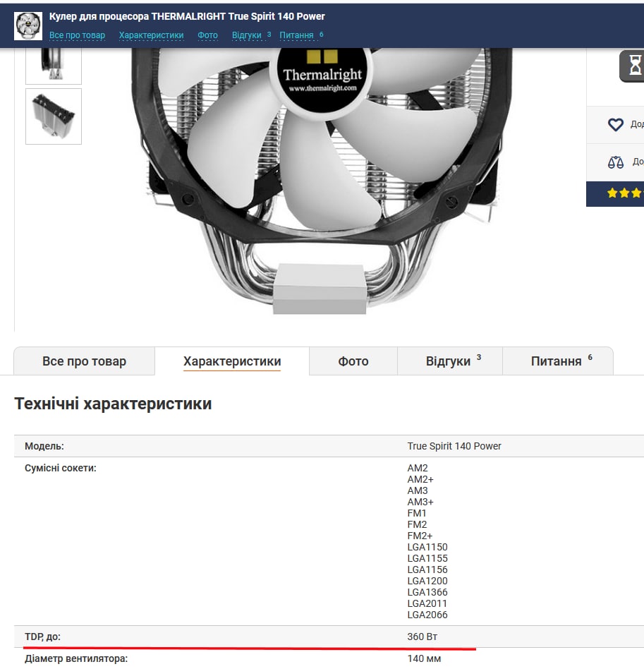Screen dimensions: 644x669
Task: Click 'Сумісні сокети:' row label
Action: [x=61, y=468]
